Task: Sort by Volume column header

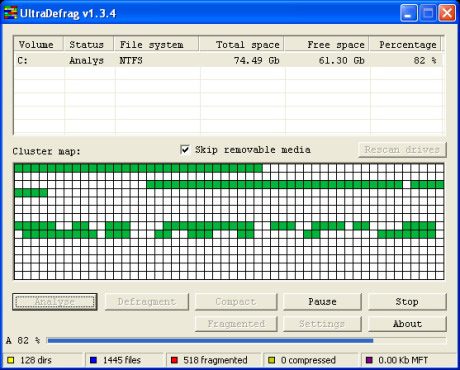Action: tap(39, 44)
